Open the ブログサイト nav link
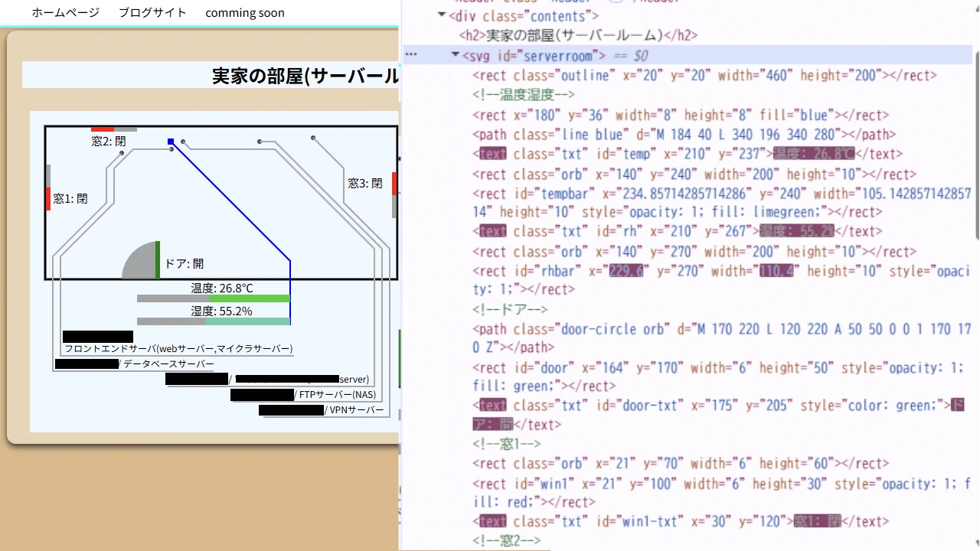Screen dimensions: 980x551 coord(152,12)
